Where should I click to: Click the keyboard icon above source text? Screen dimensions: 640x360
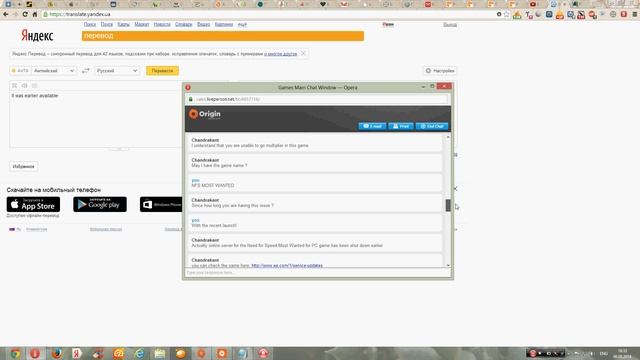(35, 86)
